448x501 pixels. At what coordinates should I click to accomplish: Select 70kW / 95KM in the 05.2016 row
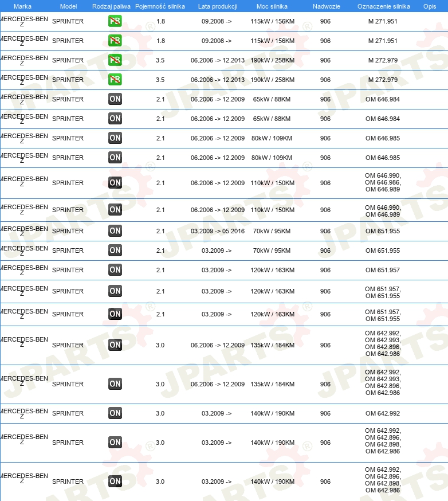click(x=272, y=231)
